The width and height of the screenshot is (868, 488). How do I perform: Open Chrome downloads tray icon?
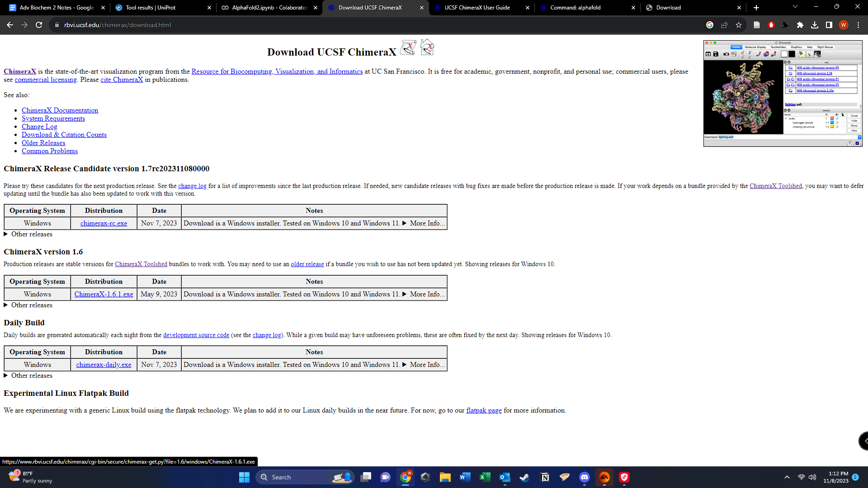coord(814,25)
